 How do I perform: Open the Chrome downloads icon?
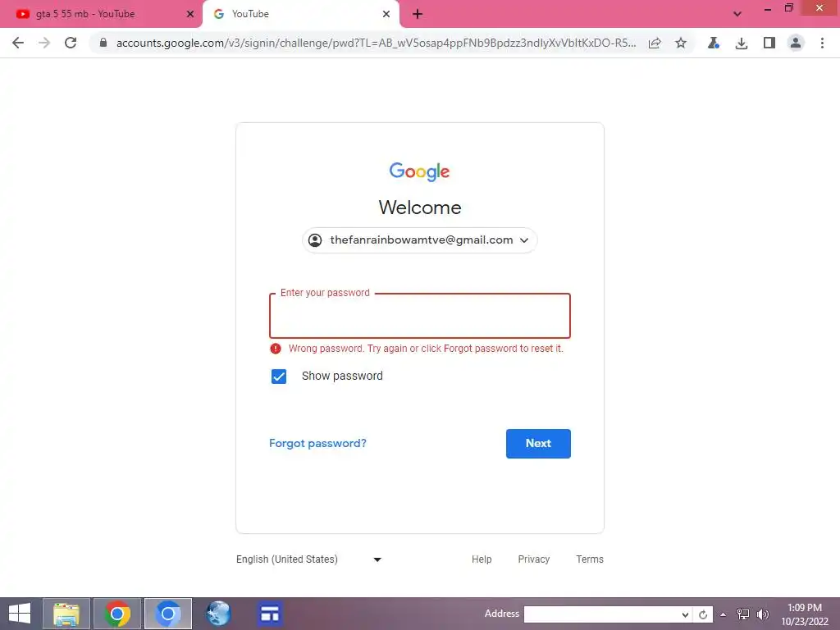click(x=742, y=43)
